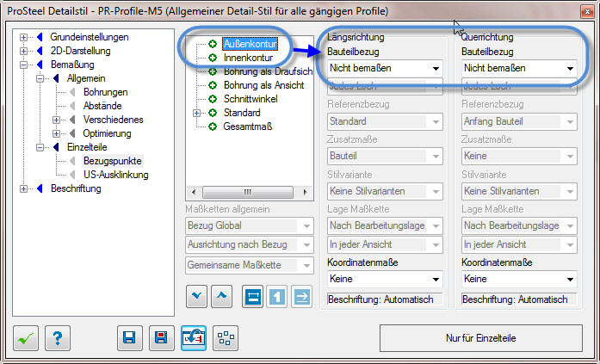Click the blue arrow icon beside 2D-Darstellung
The width and height of the screenshot is (600, 364).
click(40, 51)
